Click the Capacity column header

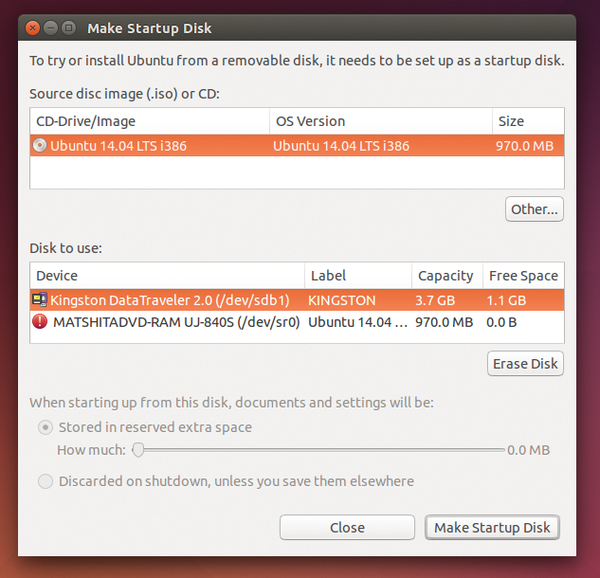pyautogui.click(x=445, y=275)
